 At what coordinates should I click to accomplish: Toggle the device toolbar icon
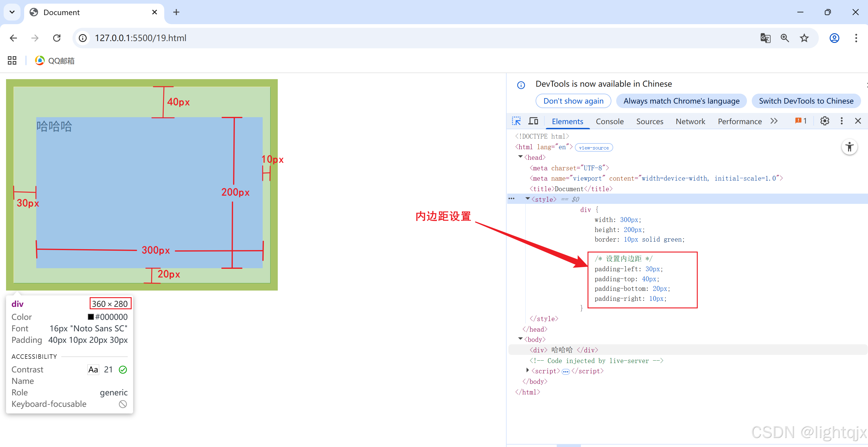click(533, 121)
